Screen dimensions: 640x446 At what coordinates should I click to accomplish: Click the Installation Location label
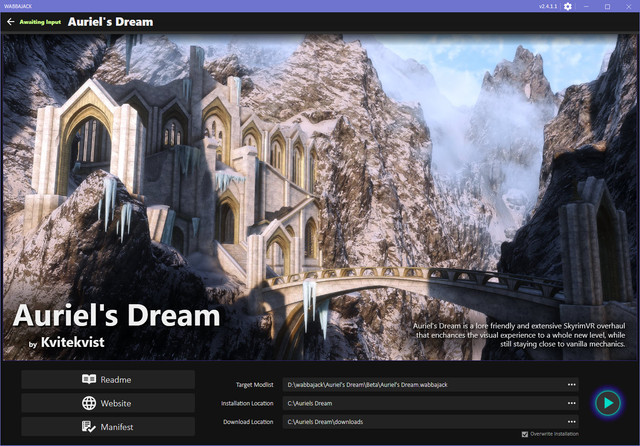coord(247,403)
